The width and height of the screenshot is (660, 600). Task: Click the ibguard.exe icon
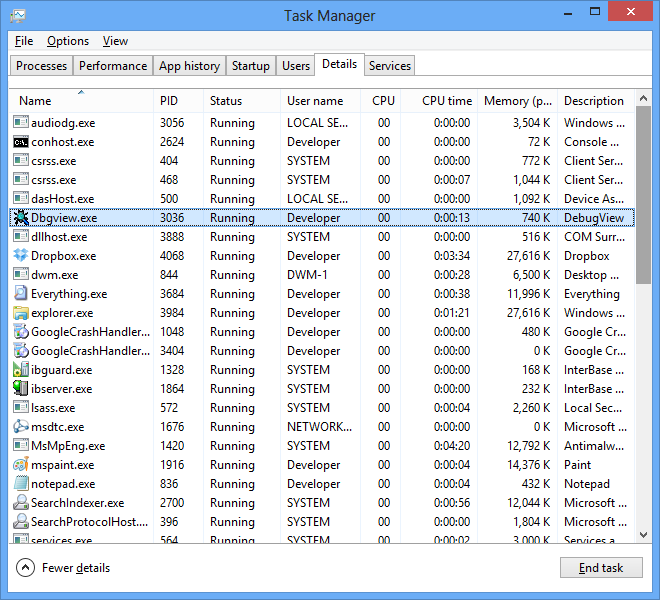click(21, 370)
